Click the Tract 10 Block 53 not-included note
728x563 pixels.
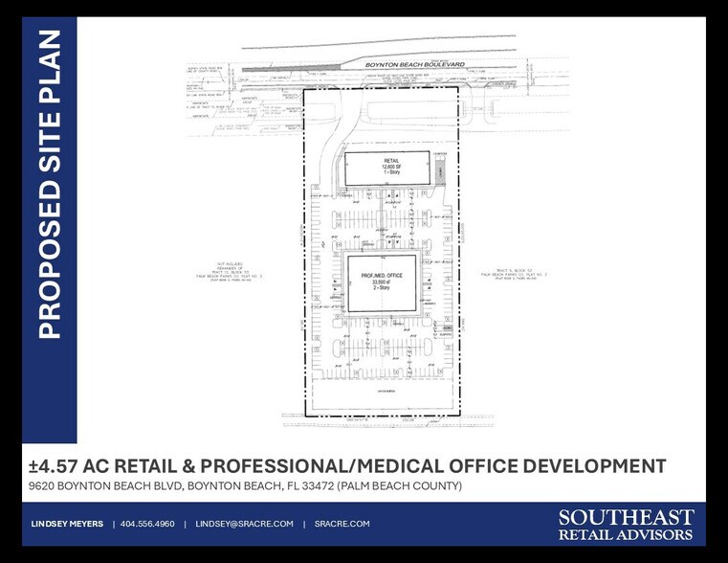(230, 272)
